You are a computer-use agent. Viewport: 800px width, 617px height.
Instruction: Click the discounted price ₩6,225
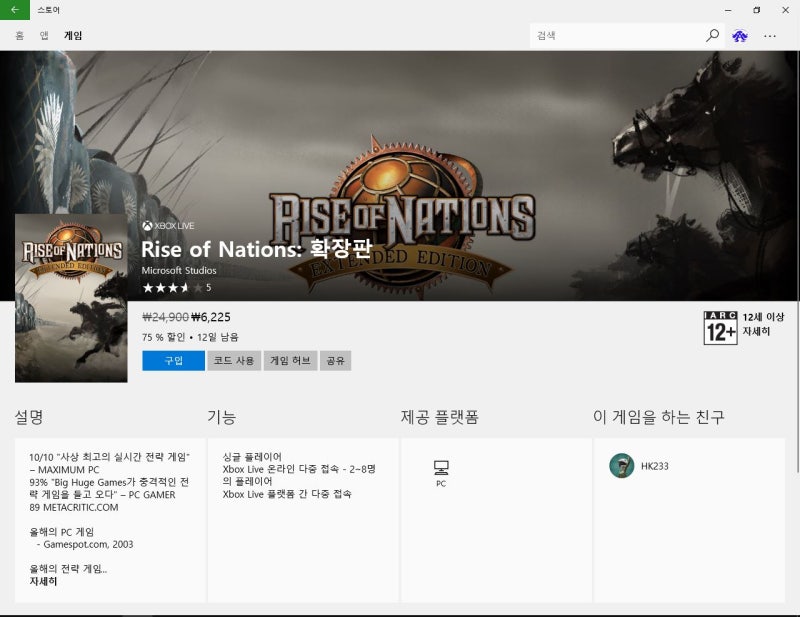tap(211, 317)
